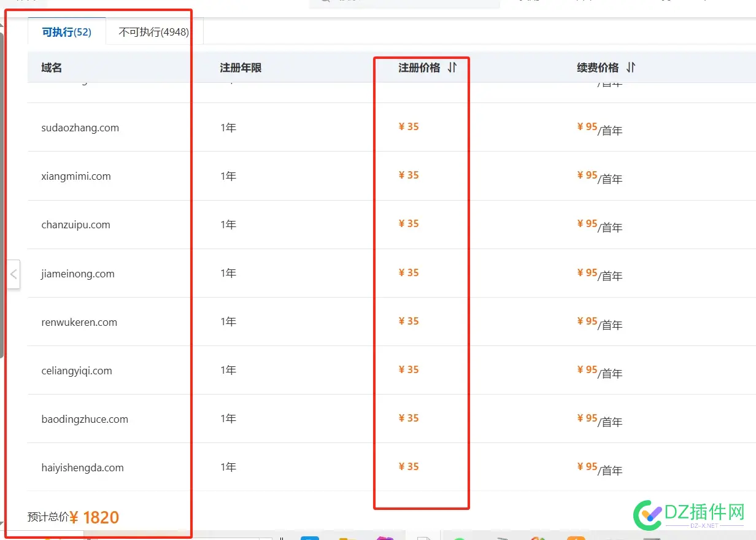Viewport: 756px width, 540px height.
Task: Click the ¥35 price for sudaozhang.com
Action: coord(409,126)
